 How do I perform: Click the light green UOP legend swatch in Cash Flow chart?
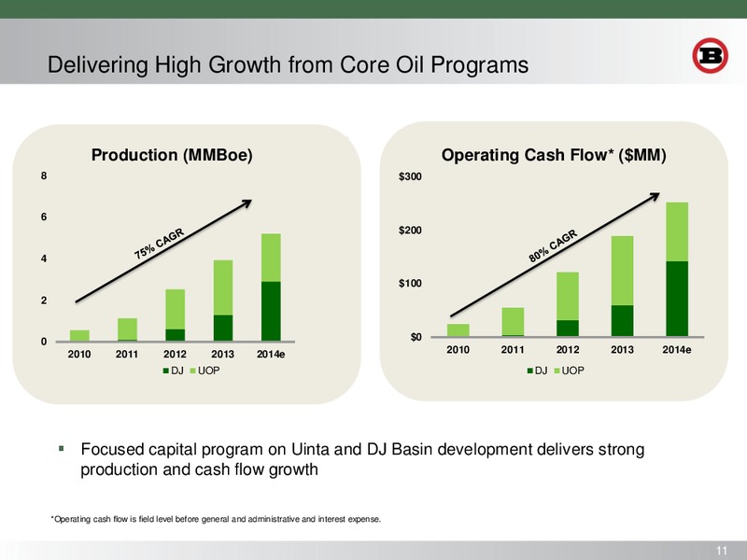pos(557,371)
